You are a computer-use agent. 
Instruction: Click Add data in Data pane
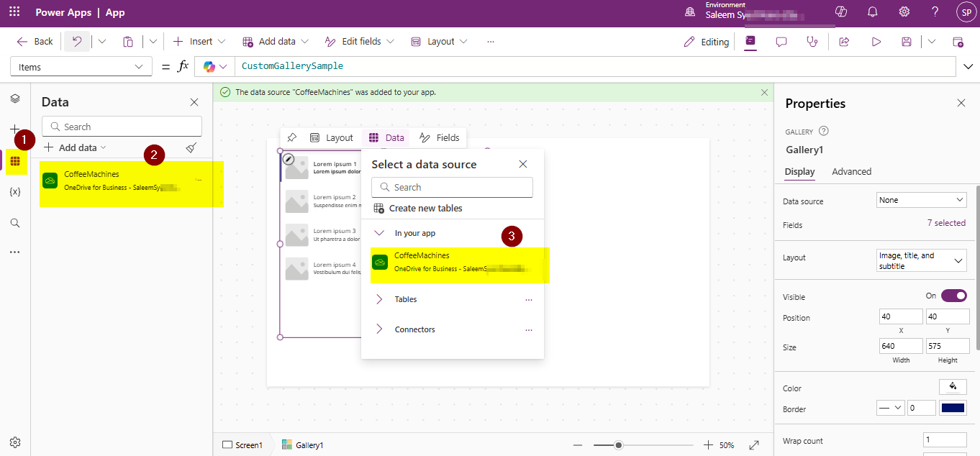pyautogui.click(x=75, y=147)
